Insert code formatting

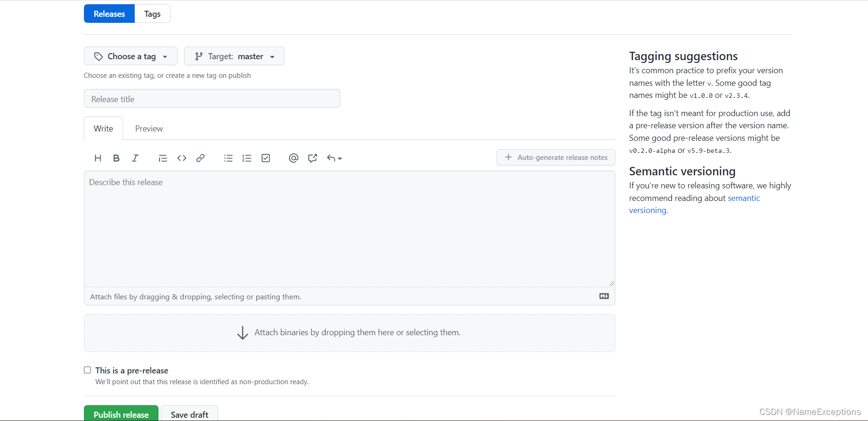click(182, 158)
